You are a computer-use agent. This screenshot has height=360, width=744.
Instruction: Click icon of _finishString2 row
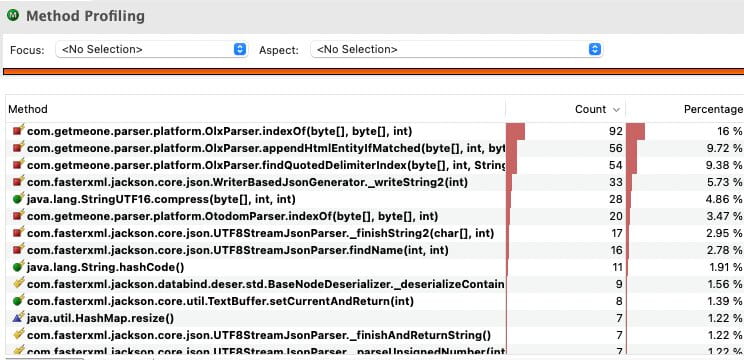click(18, 233)
